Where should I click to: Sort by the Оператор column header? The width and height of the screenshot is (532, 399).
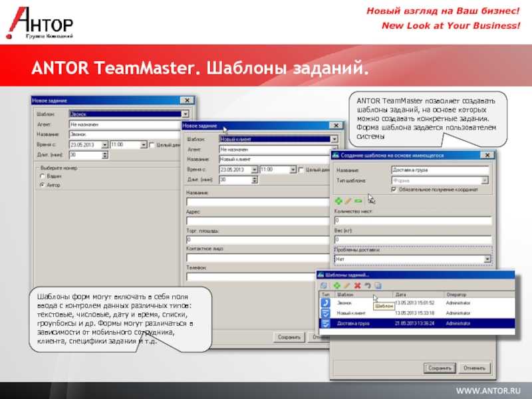tap(479, 295)
